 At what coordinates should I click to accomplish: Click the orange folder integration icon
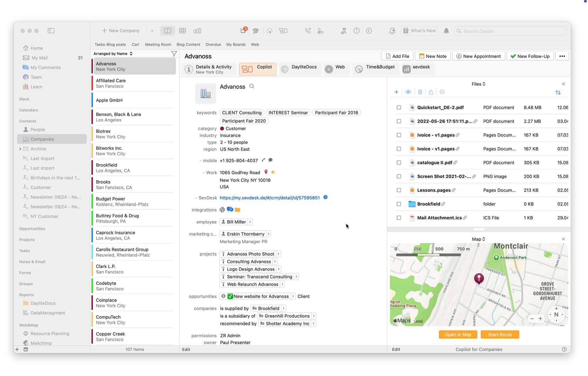(238, 210)
